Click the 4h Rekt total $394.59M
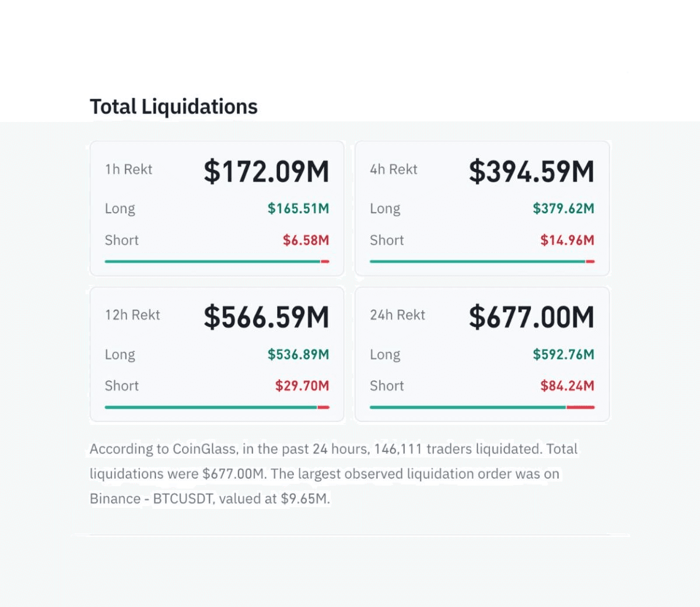 pyautogui.click(x=531, y=172)
